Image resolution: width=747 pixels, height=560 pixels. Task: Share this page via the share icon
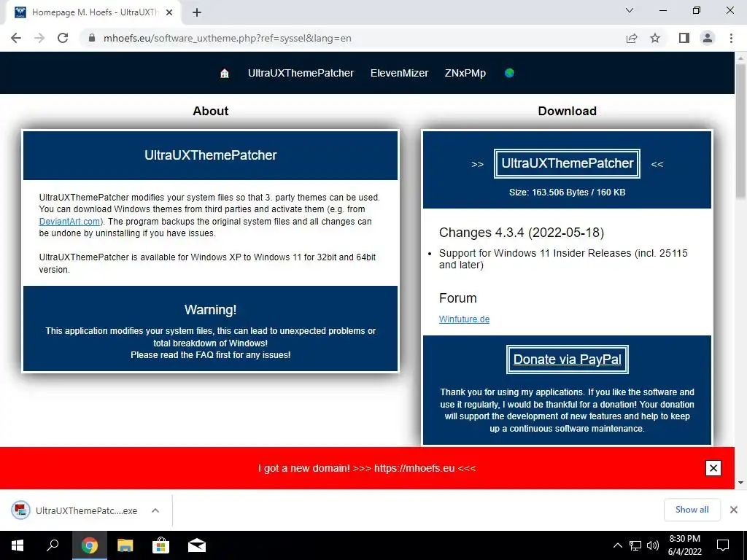(x=632, y=38)
